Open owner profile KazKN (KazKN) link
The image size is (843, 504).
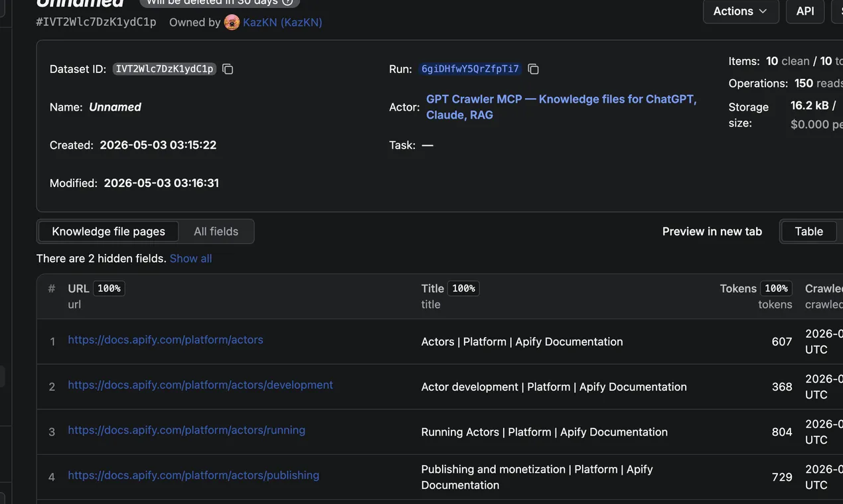coord(283,23)
